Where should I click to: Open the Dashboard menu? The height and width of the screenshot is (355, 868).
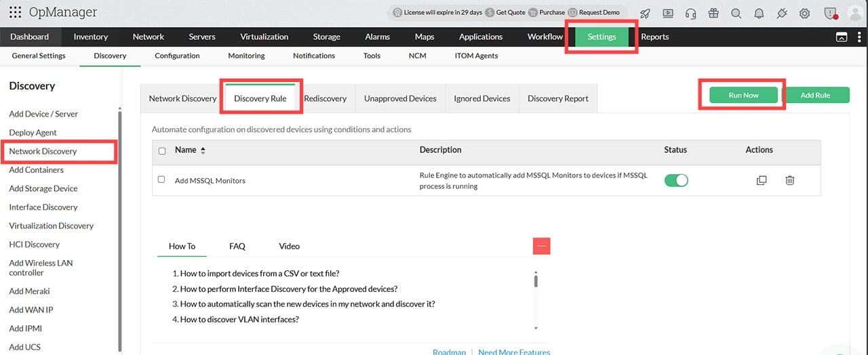30,37
